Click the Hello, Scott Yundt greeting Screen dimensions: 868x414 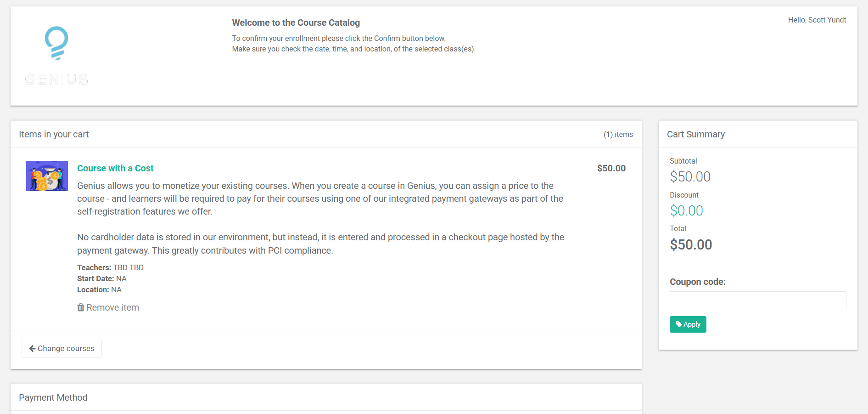point(817,20)
